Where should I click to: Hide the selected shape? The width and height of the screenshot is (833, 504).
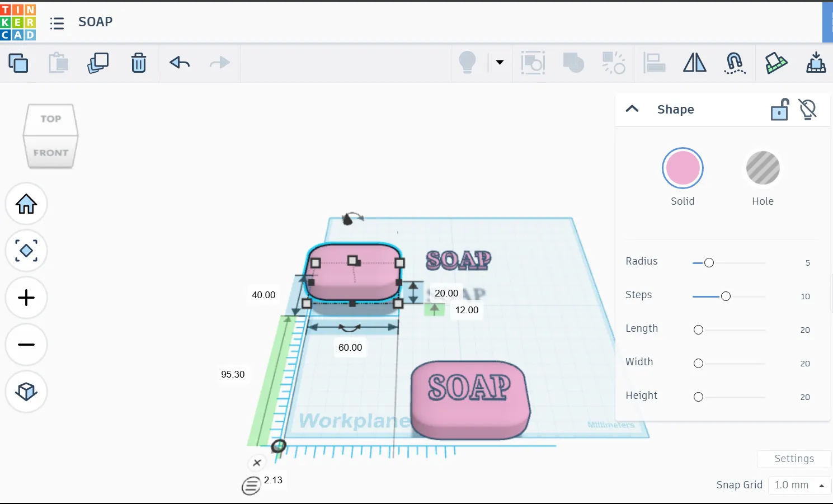coord(808,109)
